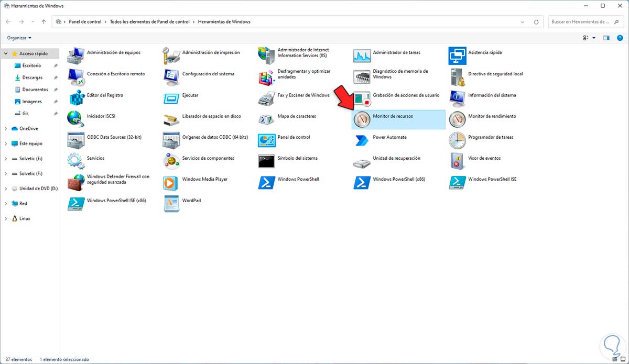Viewport: 629px width, 364px height.
Task: Launch Administrador de tareas icon
Action: click(x=362, y=56)
